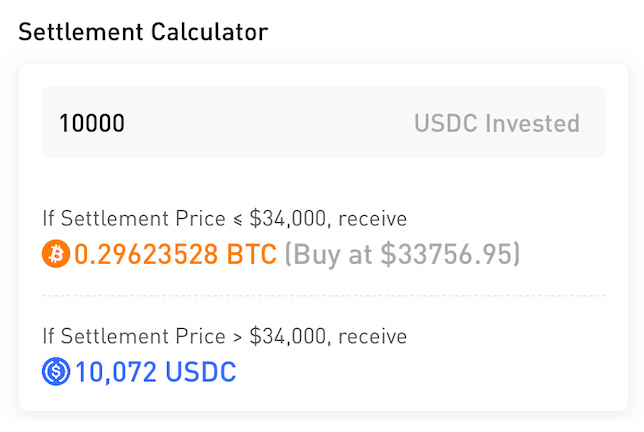This screenshot has width=644, height=432.
Task: Click the orange BTC currency label
Action: [x=252, y=254]
